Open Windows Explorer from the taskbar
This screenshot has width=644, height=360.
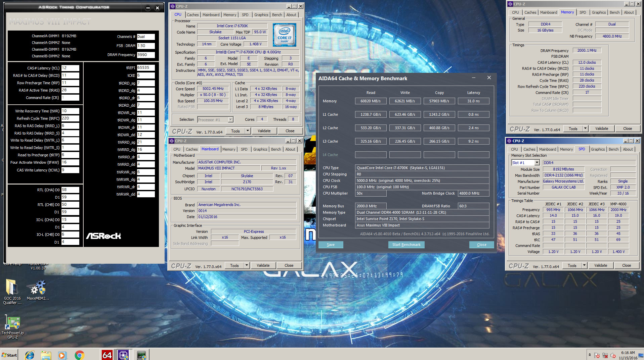coord(46,355)
